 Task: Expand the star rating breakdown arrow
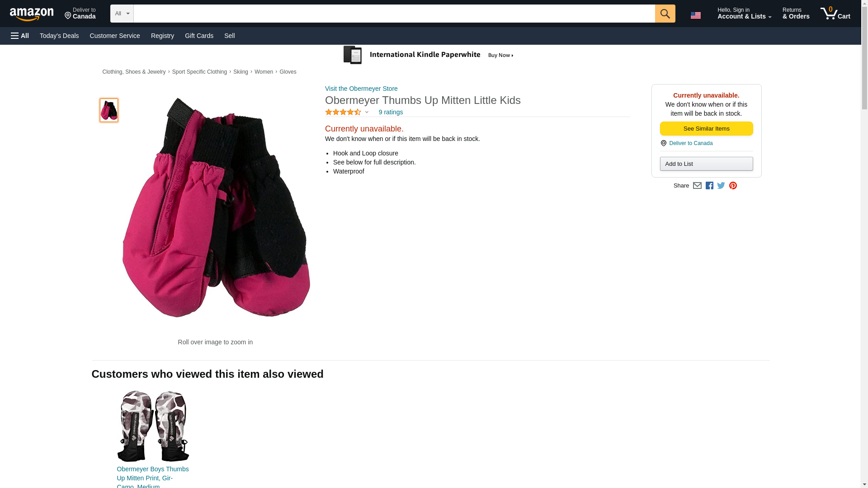coord(367,112)
